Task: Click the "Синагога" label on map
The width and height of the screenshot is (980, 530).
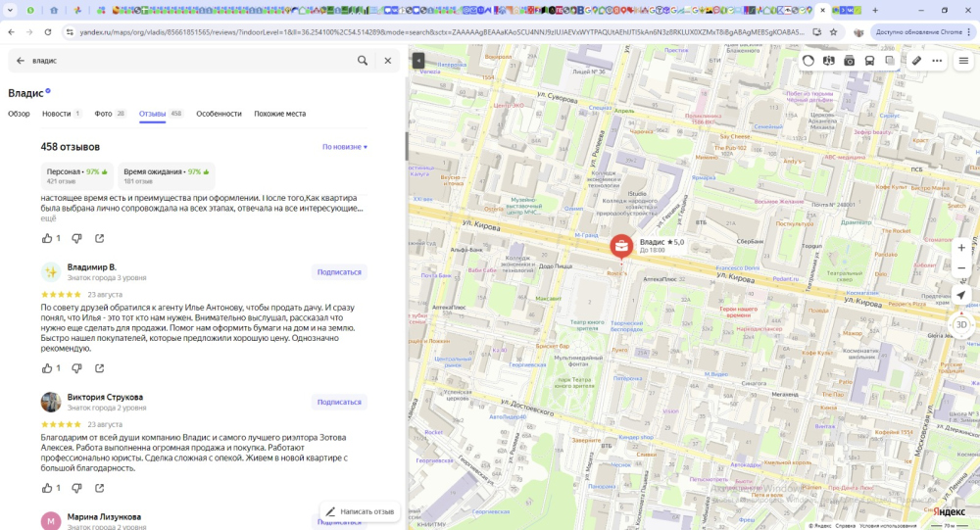Action: tap(753, 383)
